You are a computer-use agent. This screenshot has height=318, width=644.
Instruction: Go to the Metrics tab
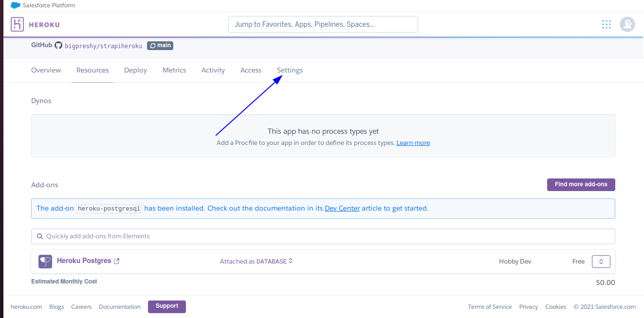coord(174,70)
